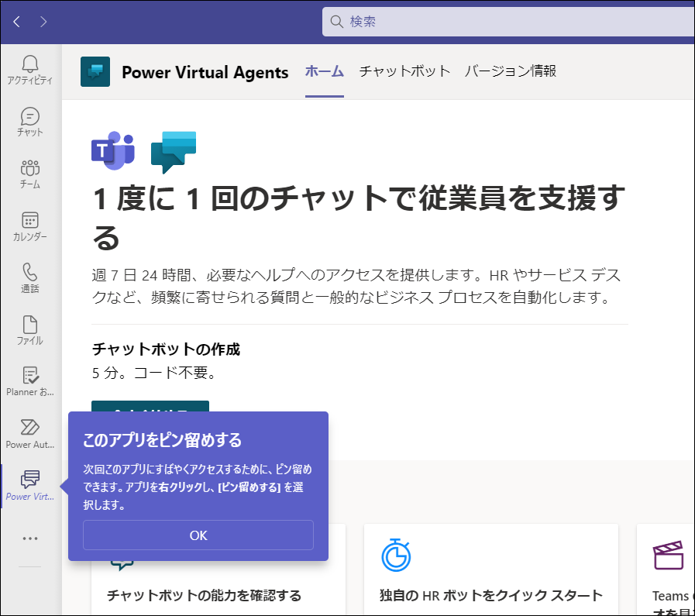Click the 5 分。コード不要。 text
Image resolution: width=695 pixels, height=616 pixels.
[154, 373]
